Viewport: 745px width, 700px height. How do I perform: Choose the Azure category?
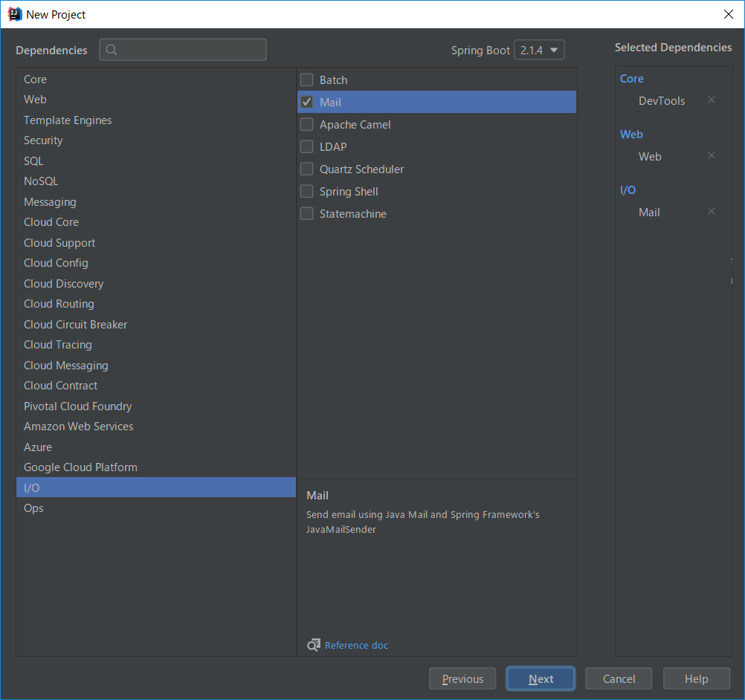point(156,447)
